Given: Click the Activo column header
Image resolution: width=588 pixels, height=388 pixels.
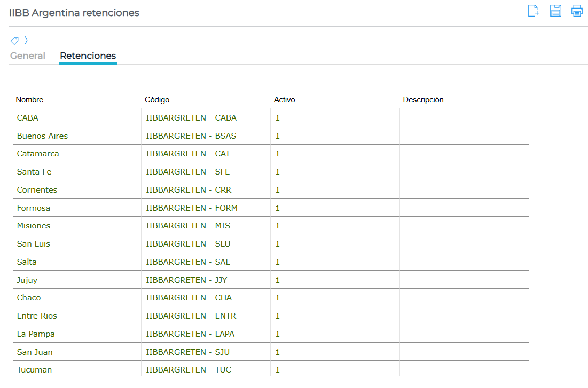Looking at the screenshot, I should 284,100.
